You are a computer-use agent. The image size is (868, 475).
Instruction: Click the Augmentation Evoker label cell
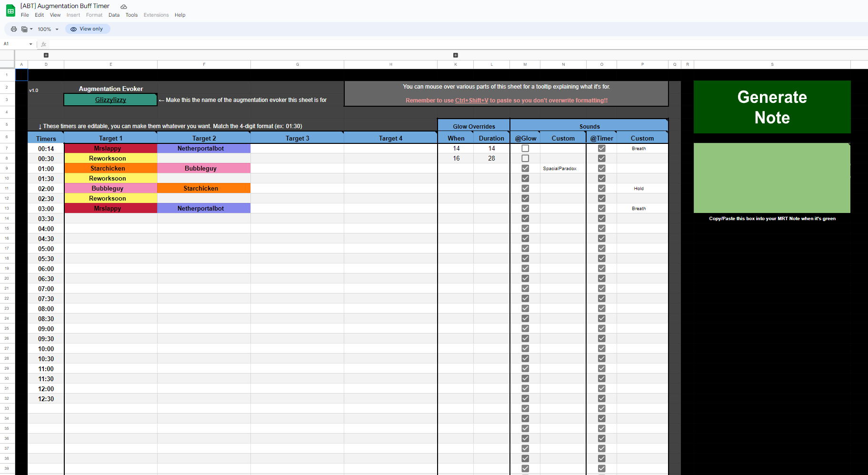[x=110, y=89]
